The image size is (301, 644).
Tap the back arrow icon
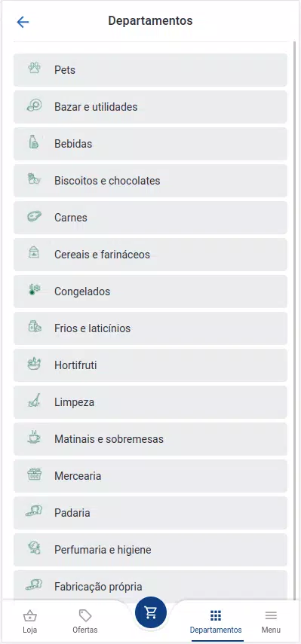click(23, 22)
